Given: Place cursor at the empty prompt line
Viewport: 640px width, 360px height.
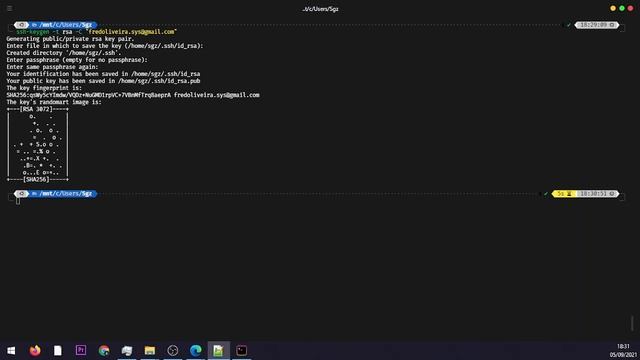Looking at the screenshot, I should pyautogui.click(x=18, y=200).
